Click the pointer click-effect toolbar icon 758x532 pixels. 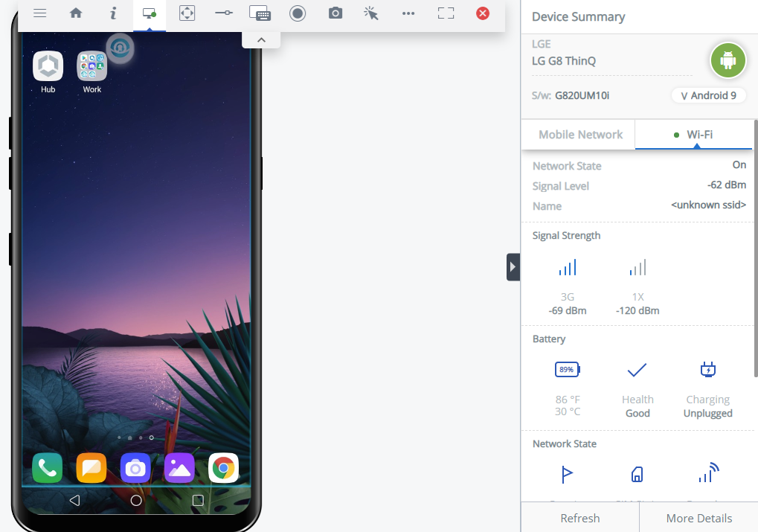[x=371, y=13]
